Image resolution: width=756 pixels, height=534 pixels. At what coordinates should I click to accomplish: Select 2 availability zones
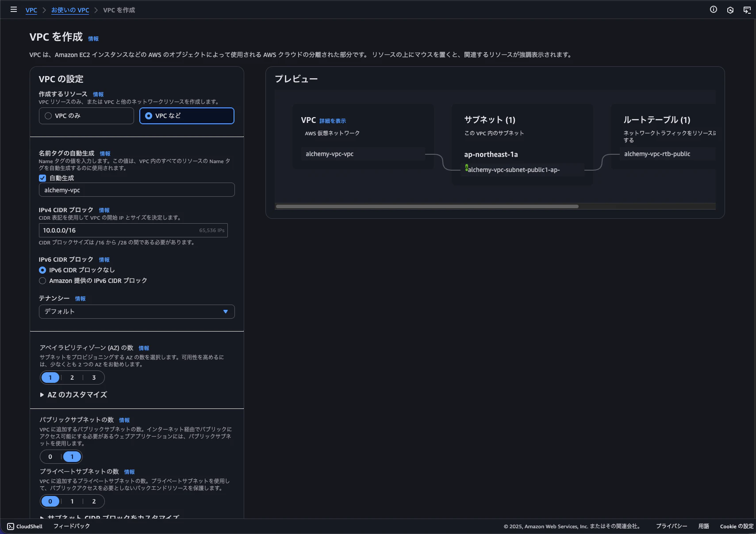click(72, 378)
